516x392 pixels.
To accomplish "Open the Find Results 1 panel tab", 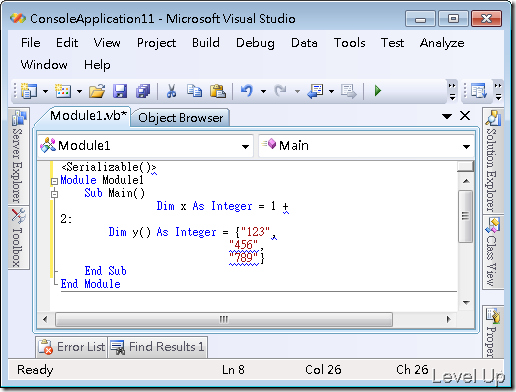I will [x=157, y=347].
